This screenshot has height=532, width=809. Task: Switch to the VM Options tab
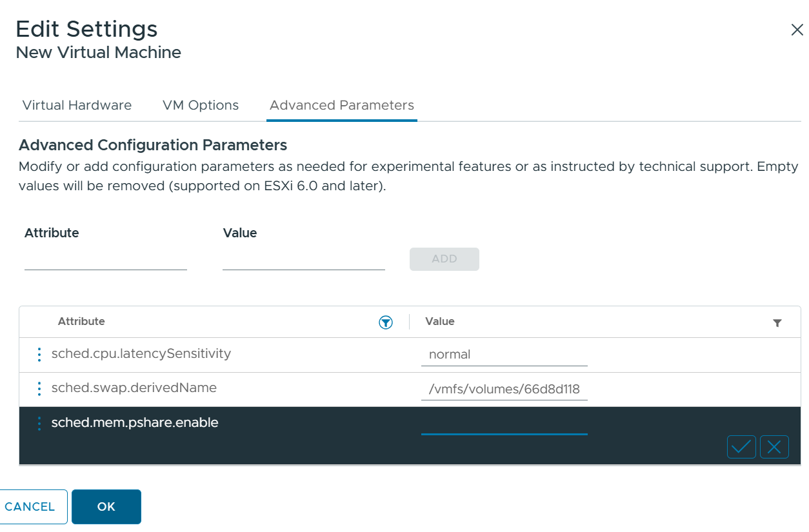[201, 105]
